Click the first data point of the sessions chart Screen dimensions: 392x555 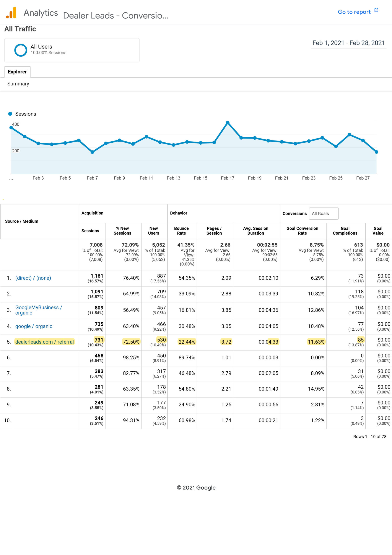click(x=11, y=128)
